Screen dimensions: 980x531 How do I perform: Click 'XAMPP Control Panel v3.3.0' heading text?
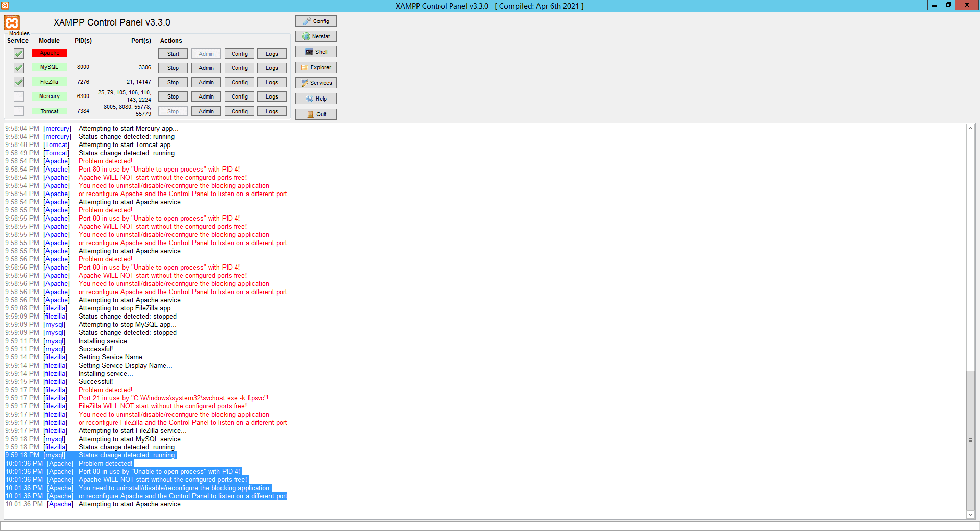[112, 22]
